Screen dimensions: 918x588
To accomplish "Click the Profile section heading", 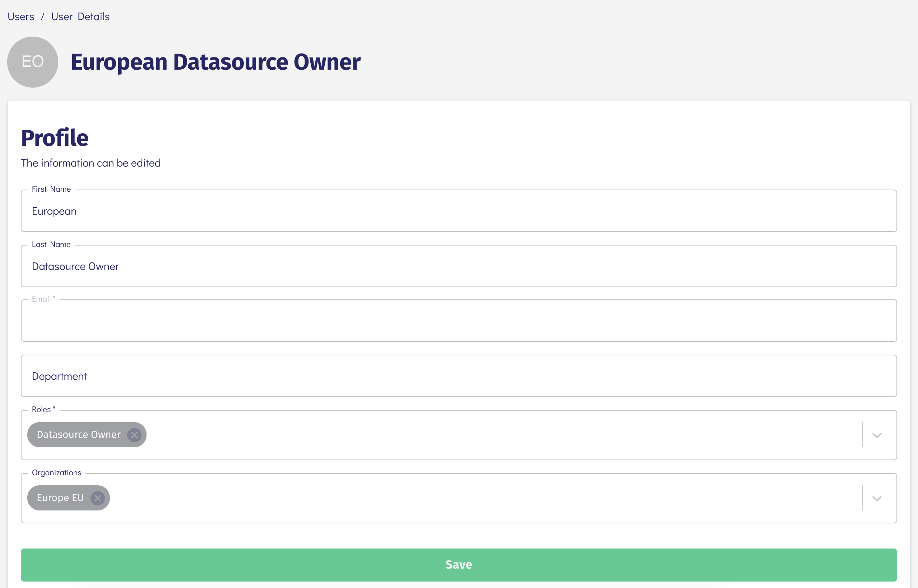I will tap(55, 138).
